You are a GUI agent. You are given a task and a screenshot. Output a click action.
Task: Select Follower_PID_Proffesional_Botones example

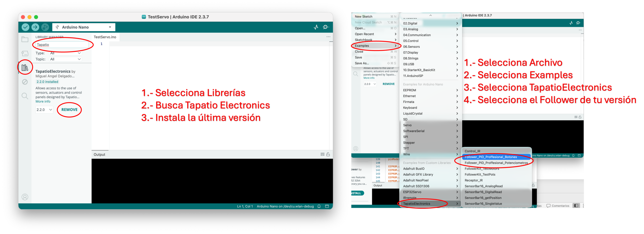tap(496, 157)
